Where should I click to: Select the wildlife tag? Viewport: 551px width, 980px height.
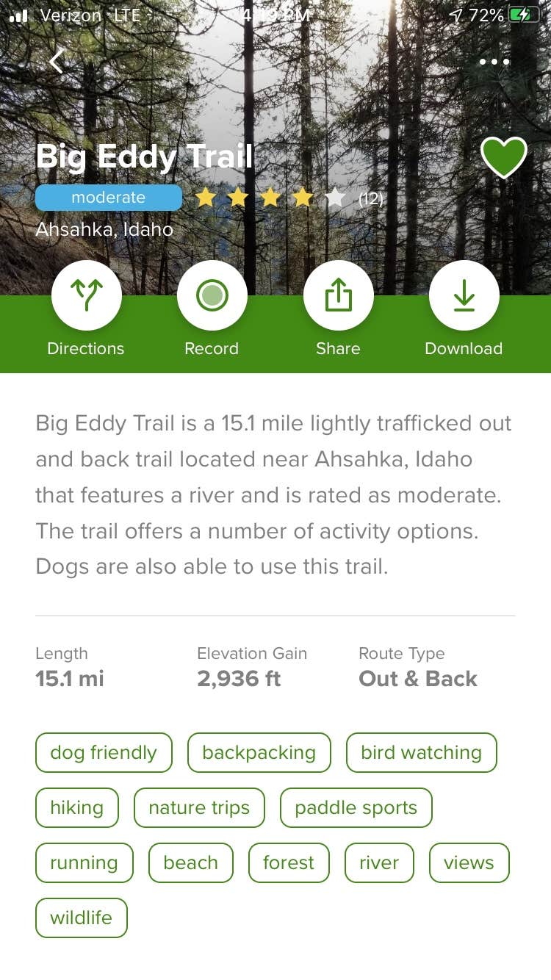click(x=81, y=918)
